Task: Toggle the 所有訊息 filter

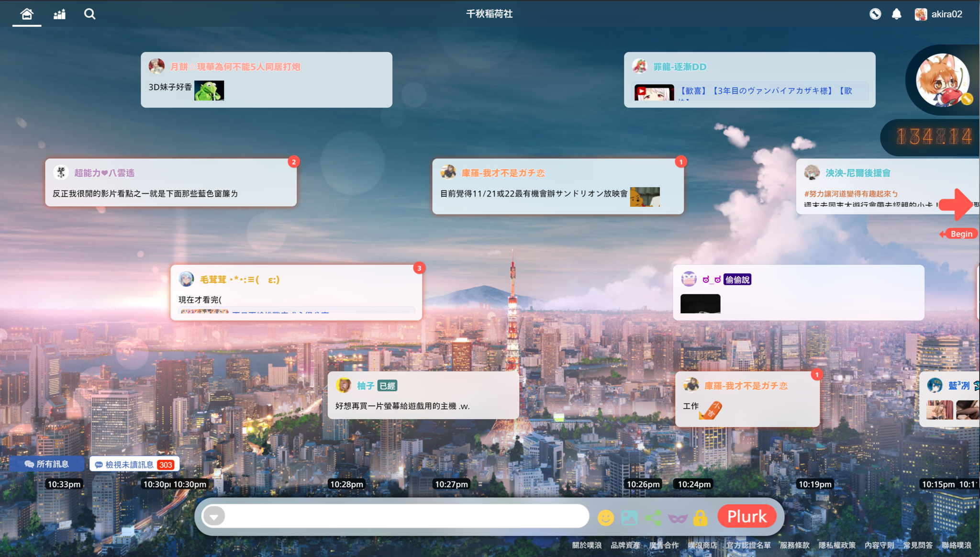Action: 47,464
